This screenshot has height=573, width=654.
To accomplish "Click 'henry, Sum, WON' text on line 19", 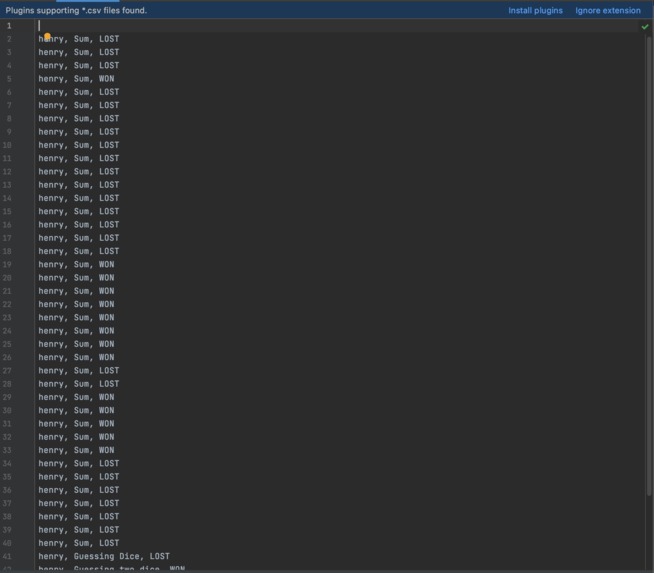I will (x=76, y=264).
